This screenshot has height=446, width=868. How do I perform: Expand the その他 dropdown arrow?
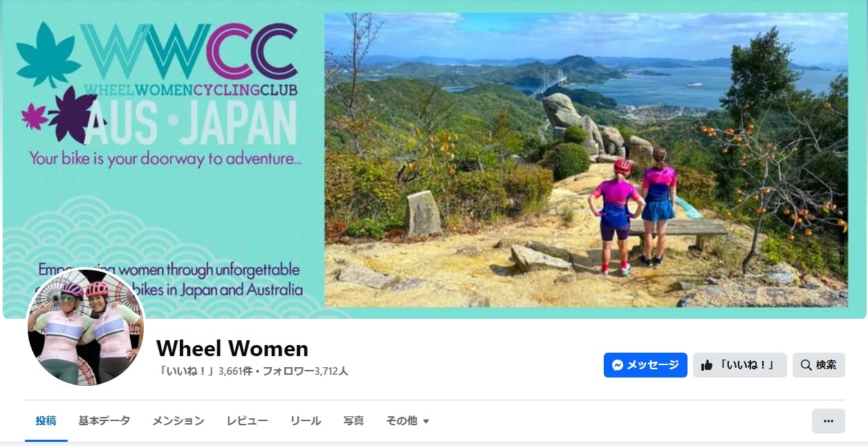pyautogui.click(x=426, y=421)
